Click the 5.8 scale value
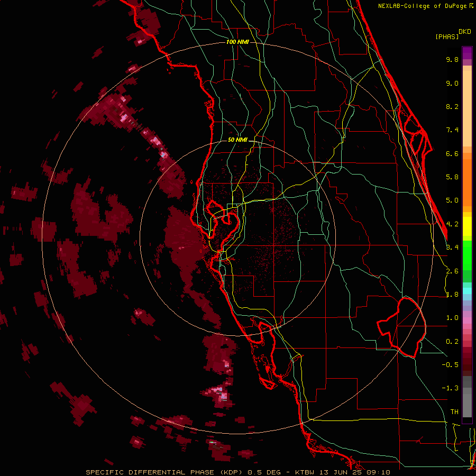Screen dimensions: 476x476 tap(452, 177)
